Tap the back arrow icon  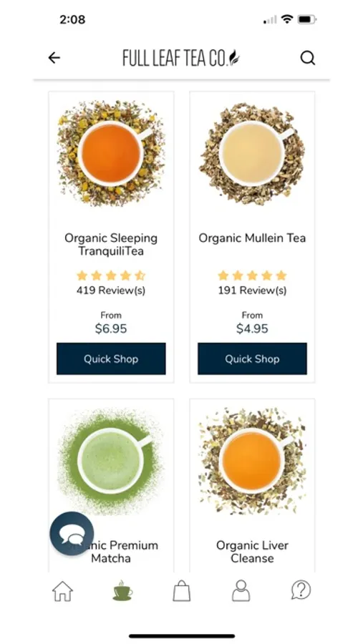click(54, 58)
